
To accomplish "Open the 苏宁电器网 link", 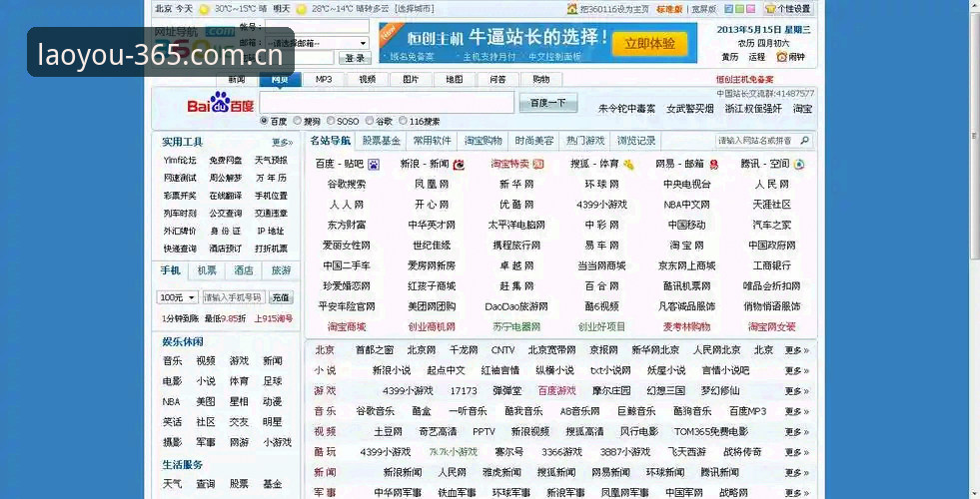I will click(516, 326).
